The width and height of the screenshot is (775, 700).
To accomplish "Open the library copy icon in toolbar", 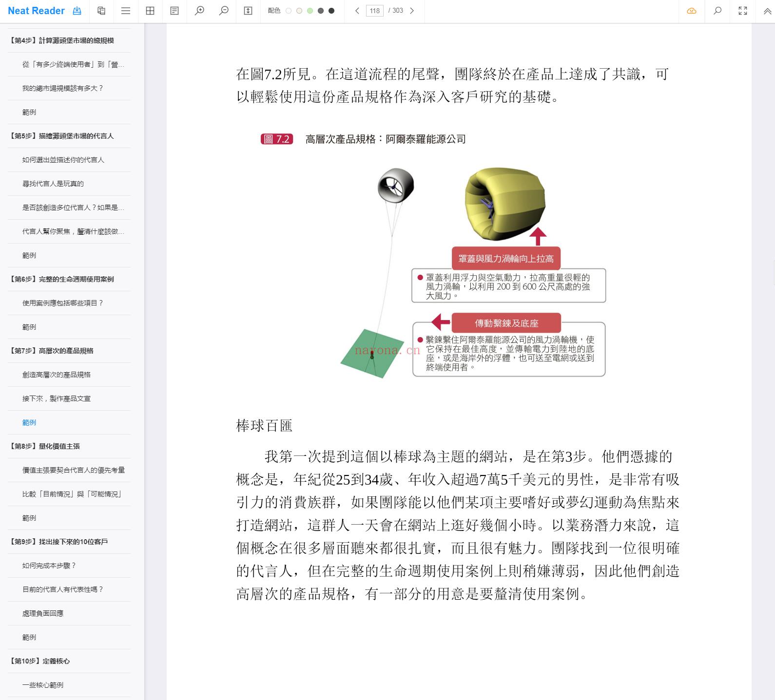I will pyautogui.click(x=101, y=11).
